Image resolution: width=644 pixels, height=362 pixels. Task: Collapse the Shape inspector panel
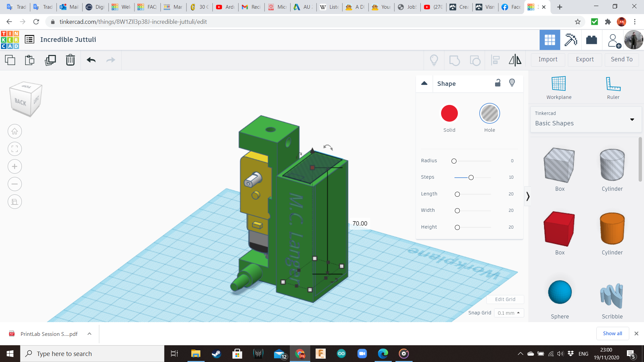(x=424, y=83)
